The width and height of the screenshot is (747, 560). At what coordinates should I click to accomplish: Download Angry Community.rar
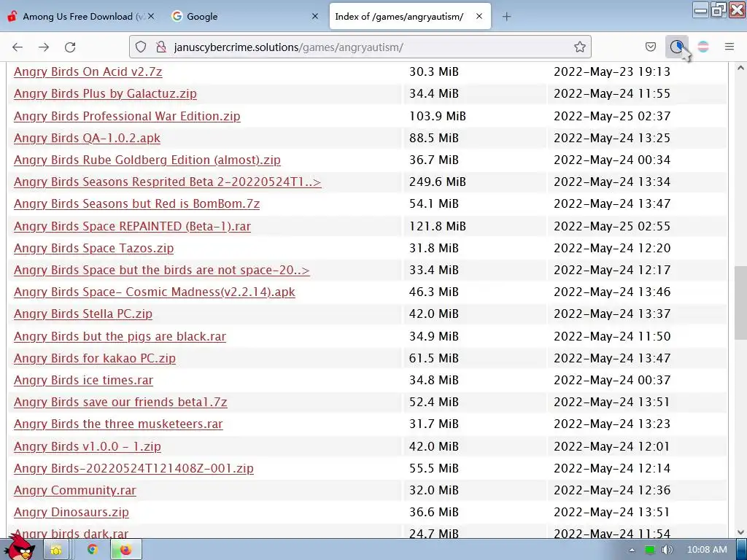click(x=75, y=489)
